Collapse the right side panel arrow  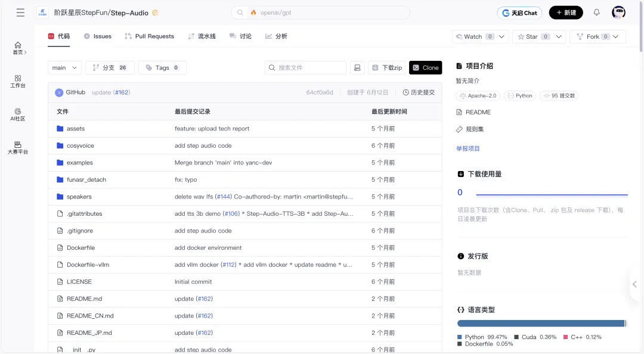click(x=634, y=284)
